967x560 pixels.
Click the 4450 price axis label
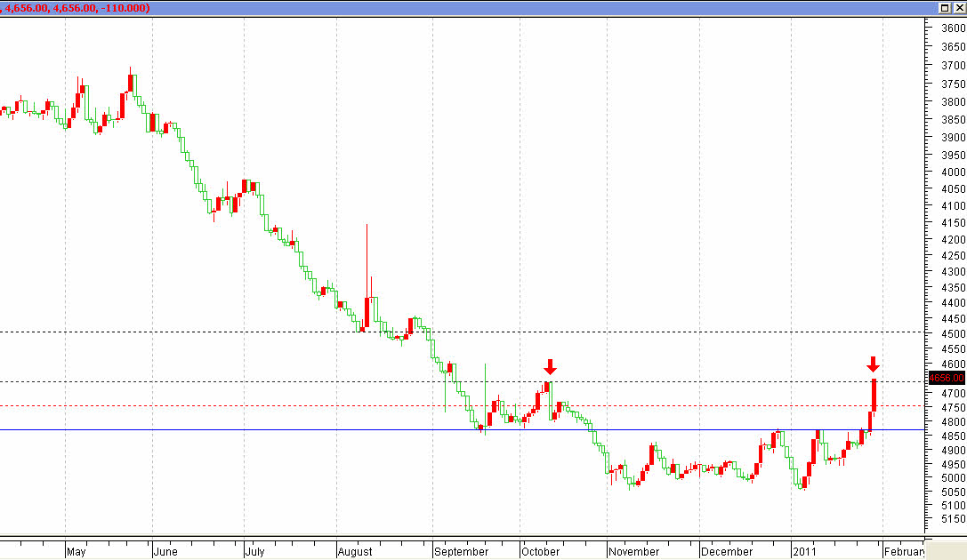click(x=954, y=318)
